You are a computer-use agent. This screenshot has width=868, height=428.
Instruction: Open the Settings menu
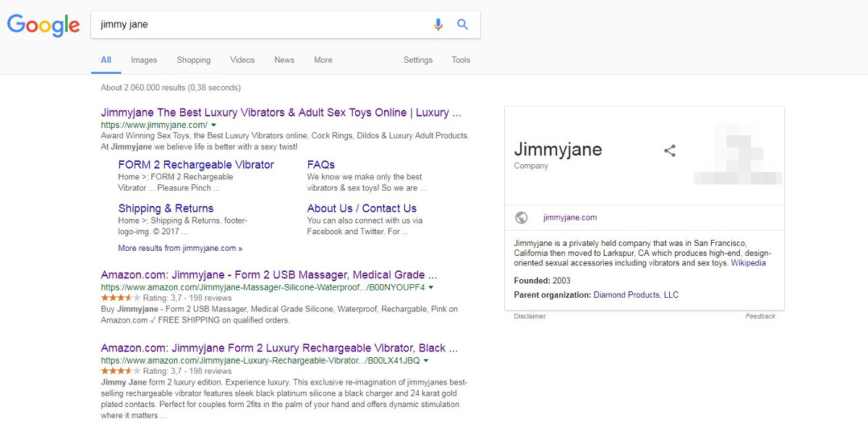418,60
